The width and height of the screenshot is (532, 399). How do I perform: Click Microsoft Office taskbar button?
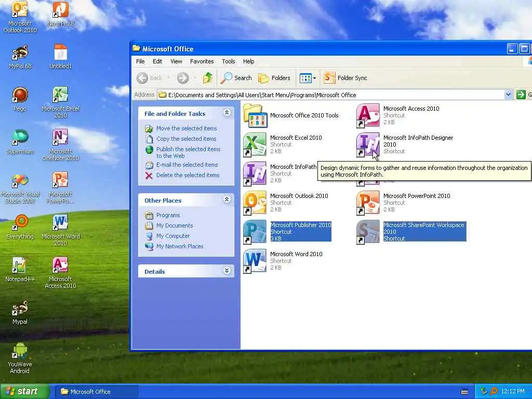(x=96, y=392)
